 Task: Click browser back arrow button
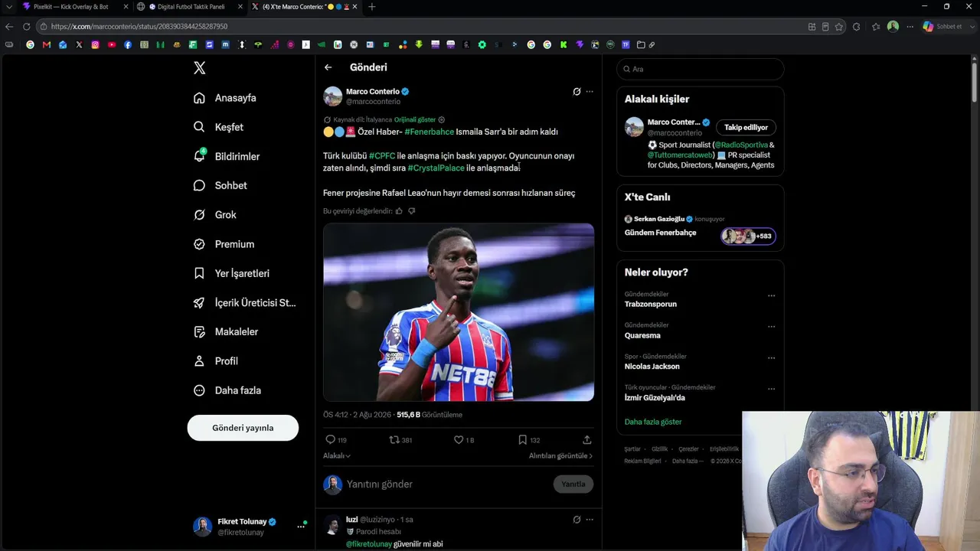[9, 27]
